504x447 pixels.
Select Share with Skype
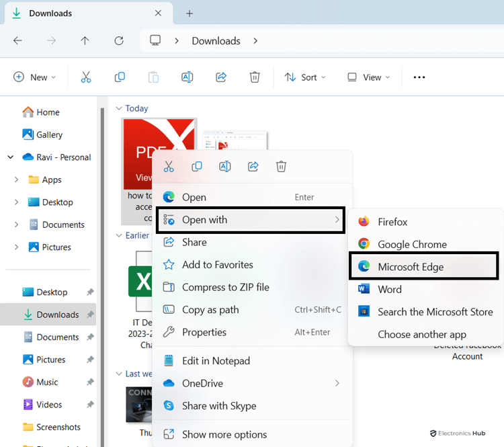click(x=252, y=406)
